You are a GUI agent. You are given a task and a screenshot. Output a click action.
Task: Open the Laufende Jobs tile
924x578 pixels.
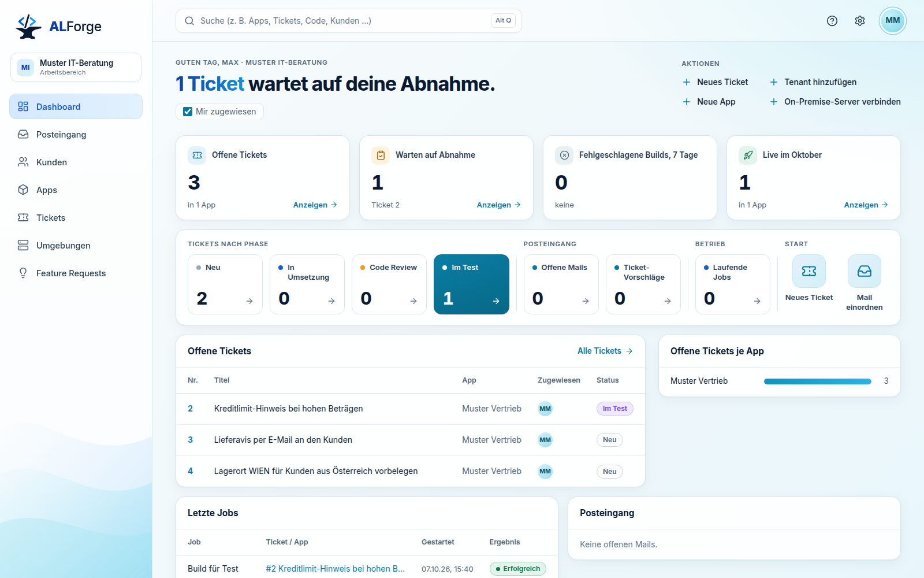pos(733,284)
